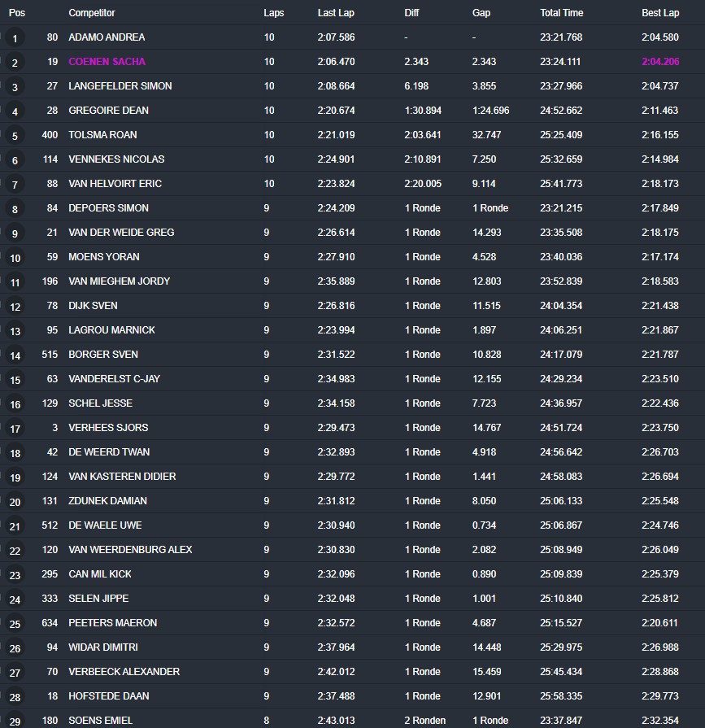Screen dimensions: 705x728
Task: Select the position 20 circle badge
Action: (x=15, y=502)
